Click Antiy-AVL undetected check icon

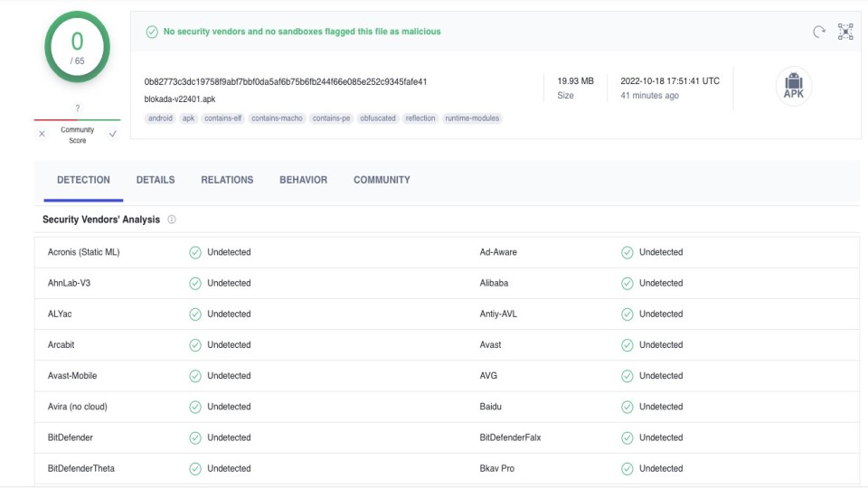(627, 314)
